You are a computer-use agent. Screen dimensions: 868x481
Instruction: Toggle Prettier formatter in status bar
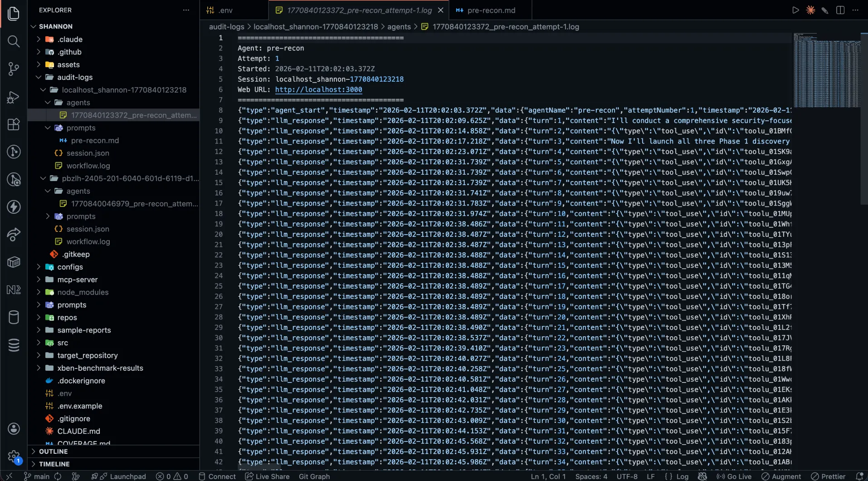click(x=828, y=476)
